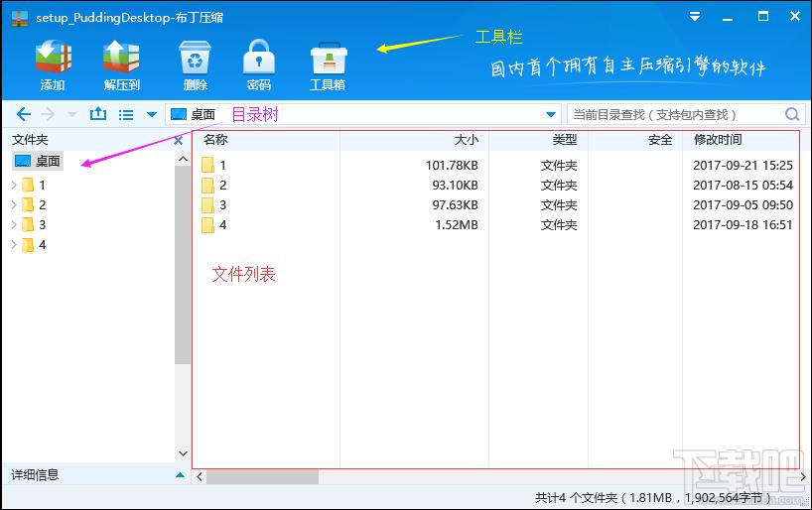
Task: Click 桌面 in the address bar
Action: (x=203, y=114)
